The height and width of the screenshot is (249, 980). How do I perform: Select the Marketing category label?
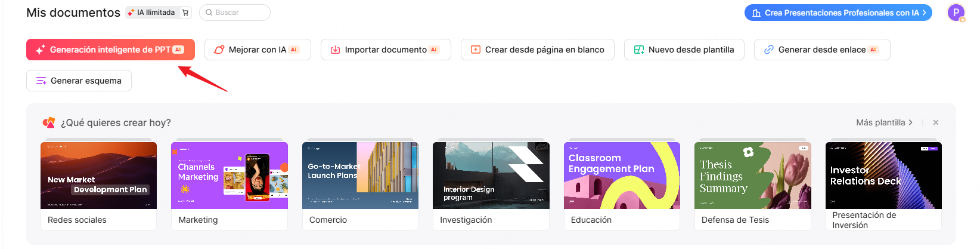point(198,220)
